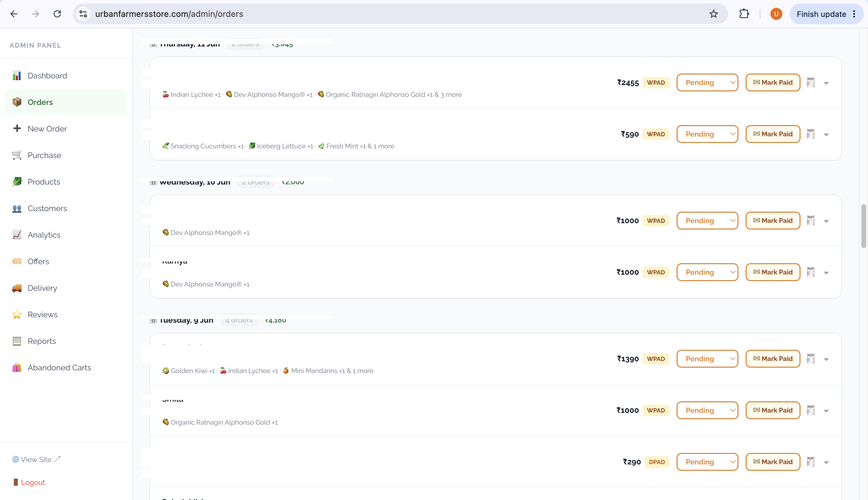Image resolution: width=868 pixels, height=500 pixels.
Task: Open status dropdown for Organic Ratnagiri ₹1000 order
Action: (707, 410)
